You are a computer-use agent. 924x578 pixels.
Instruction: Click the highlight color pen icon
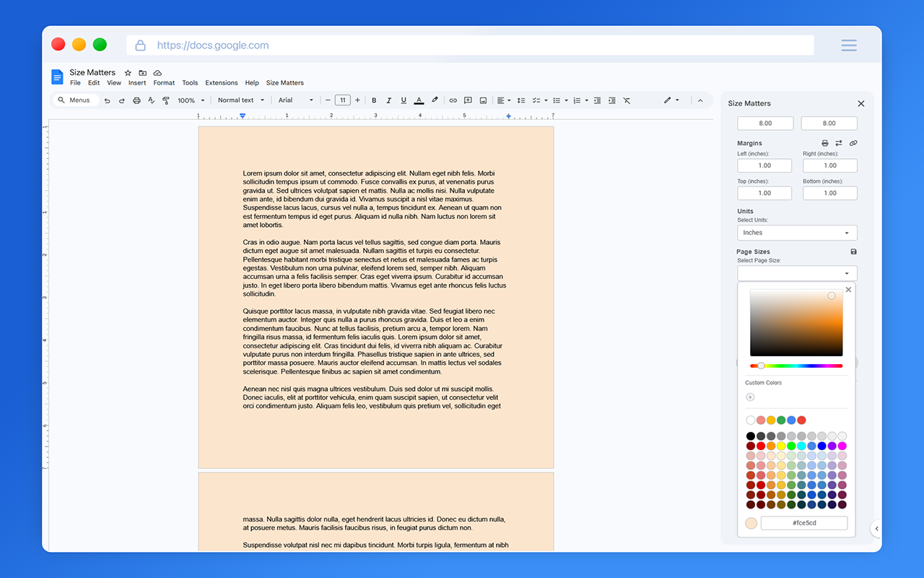[435, 100]
